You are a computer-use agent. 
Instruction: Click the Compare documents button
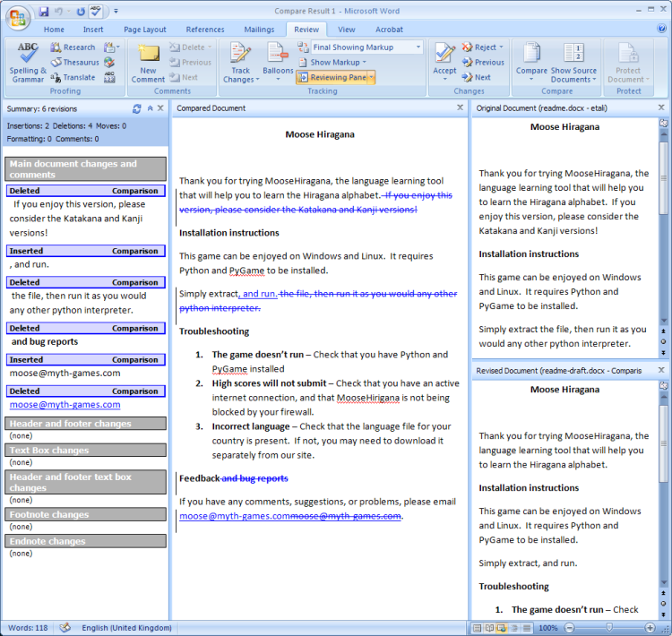point(531,62)
